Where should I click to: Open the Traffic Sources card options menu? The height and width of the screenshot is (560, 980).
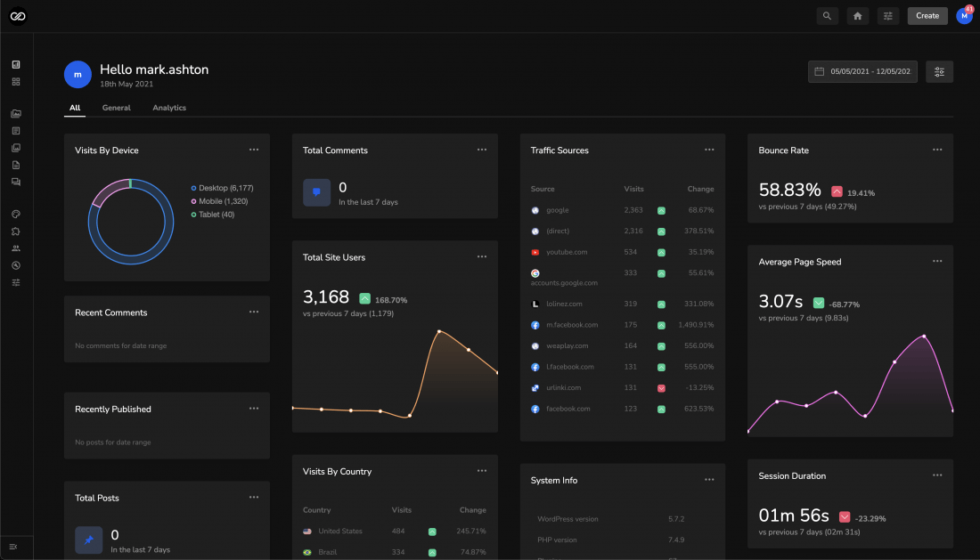pos(709,150)
